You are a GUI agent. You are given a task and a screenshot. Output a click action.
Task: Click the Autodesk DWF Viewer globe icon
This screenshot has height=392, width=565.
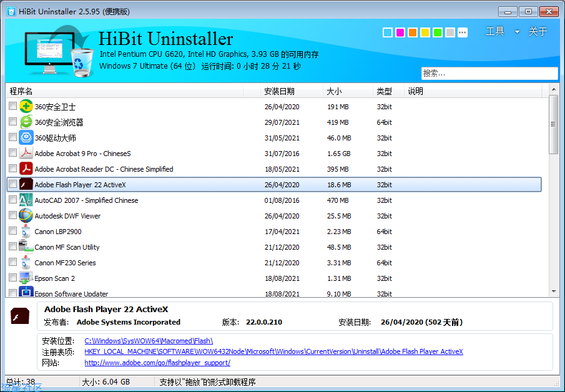(x=26, y=215)
